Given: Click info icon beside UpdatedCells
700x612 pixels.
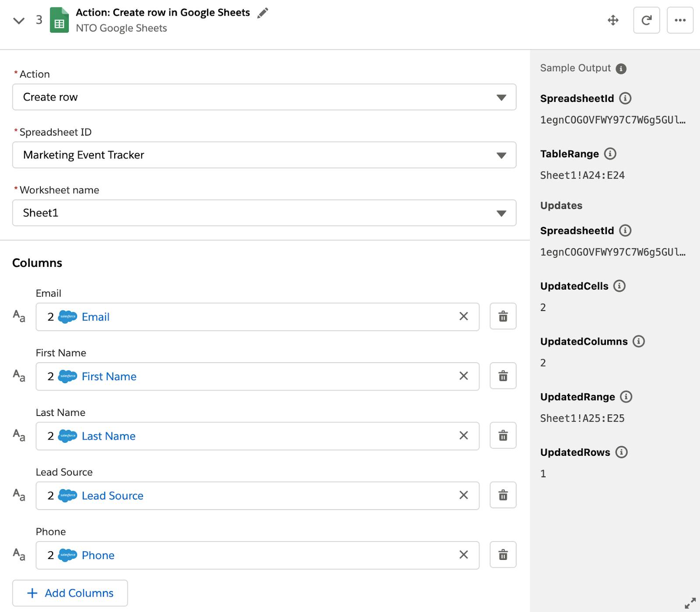Looking at the screenshot, I should pos(619,286).
